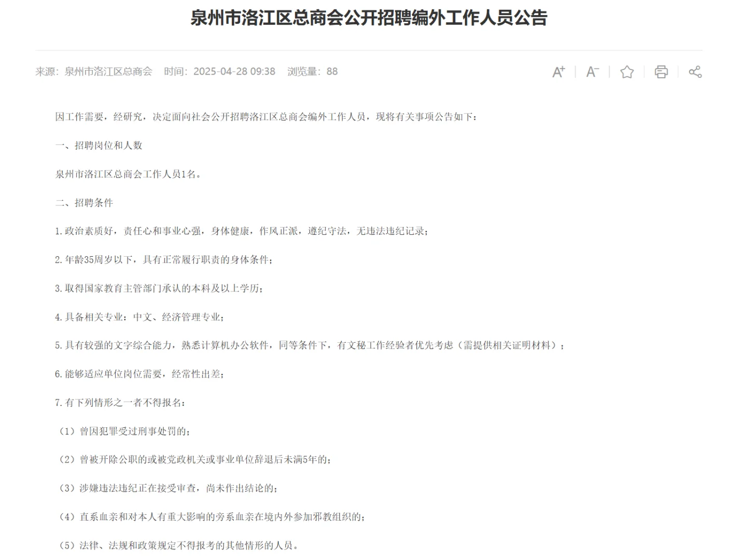Share the article via the share icon
The height and width of the screenshot is (560, 743).
point(695,72)
